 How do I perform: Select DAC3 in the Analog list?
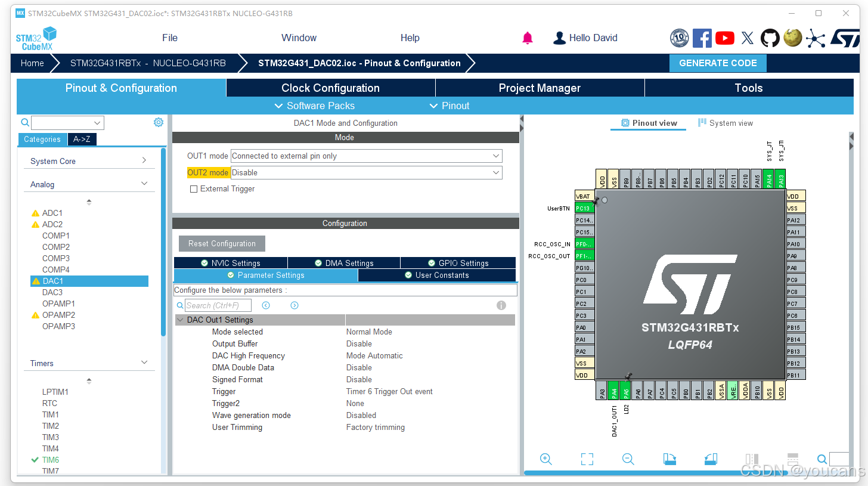click(x=52, y=292)
